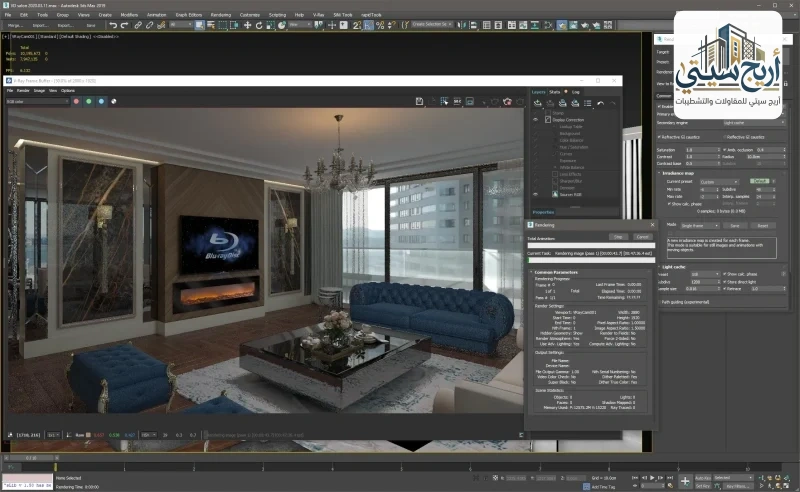
Task: Click the Current Task render progress bar
Action: (591, 260)
